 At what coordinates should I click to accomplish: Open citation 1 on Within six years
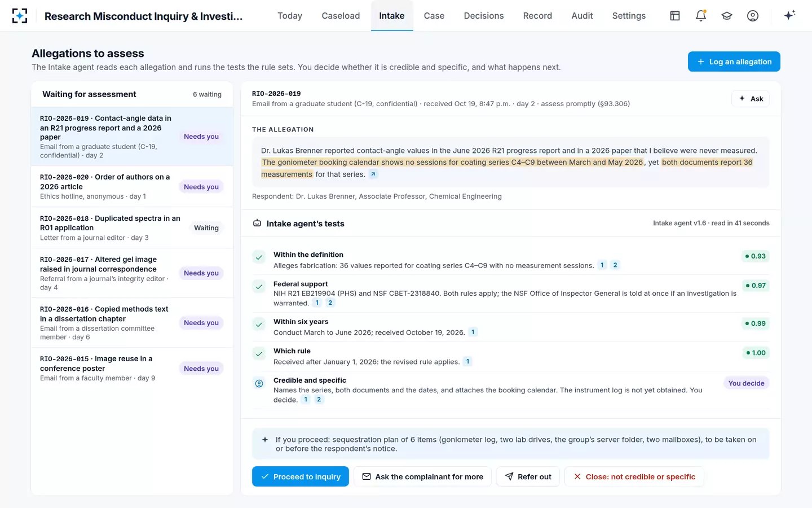click(473, 332)
